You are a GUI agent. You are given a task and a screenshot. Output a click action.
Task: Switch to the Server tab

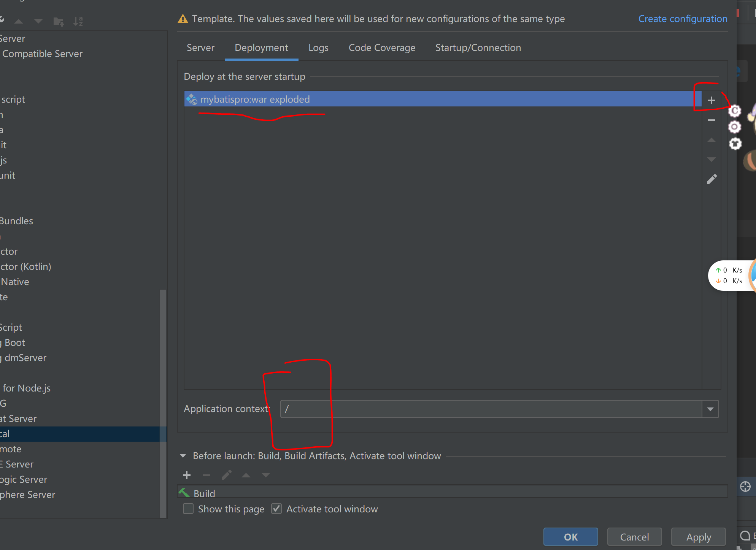pyautogui.click(x=200, y=48)
